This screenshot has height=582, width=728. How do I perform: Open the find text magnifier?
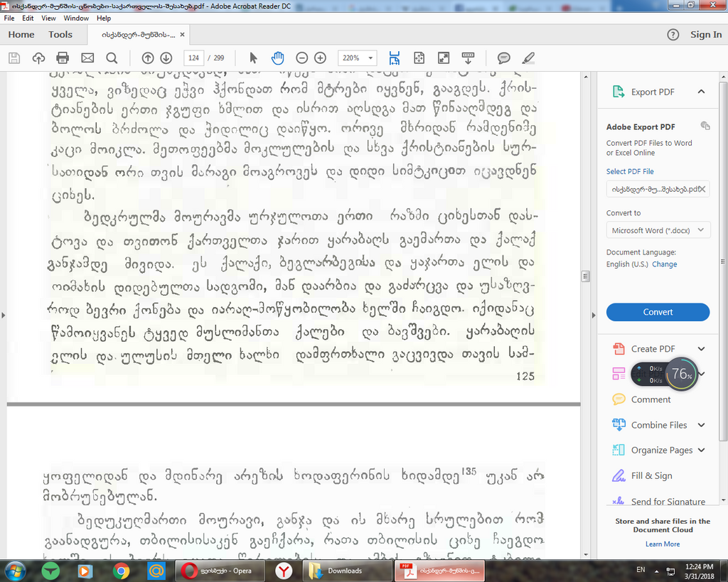(112, 58)
